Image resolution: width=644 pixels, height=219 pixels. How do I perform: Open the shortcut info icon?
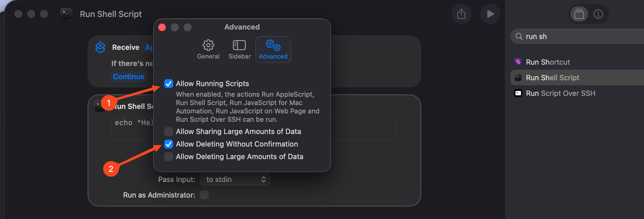(598, 14)
